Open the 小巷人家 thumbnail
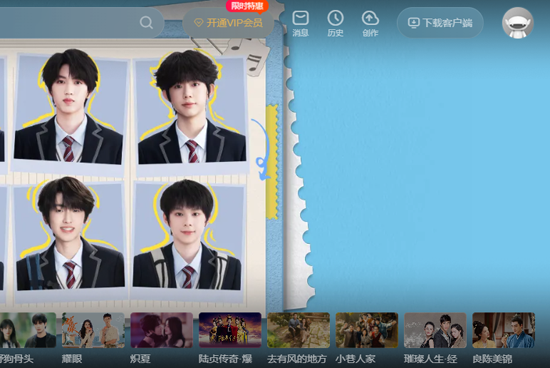This screenshot has height=368, width=550. 367,330
